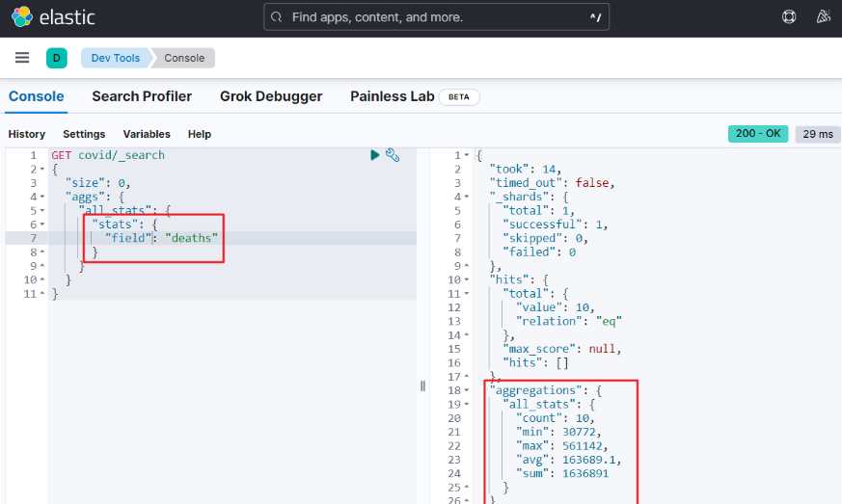Open the hamburger navigation menu
842x504 pixels.
(22, 58)
